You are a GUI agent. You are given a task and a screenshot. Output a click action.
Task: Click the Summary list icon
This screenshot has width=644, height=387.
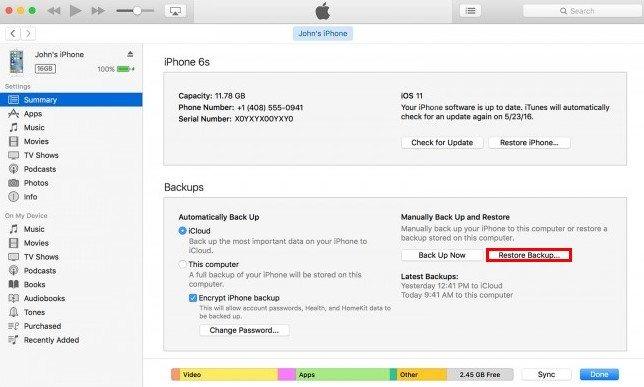[14, 100]
